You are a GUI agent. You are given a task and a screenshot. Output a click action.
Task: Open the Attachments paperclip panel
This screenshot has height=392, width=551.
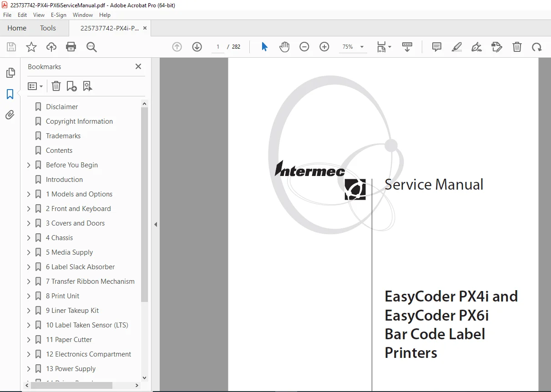pyautogui.click(x=10, y=115)
